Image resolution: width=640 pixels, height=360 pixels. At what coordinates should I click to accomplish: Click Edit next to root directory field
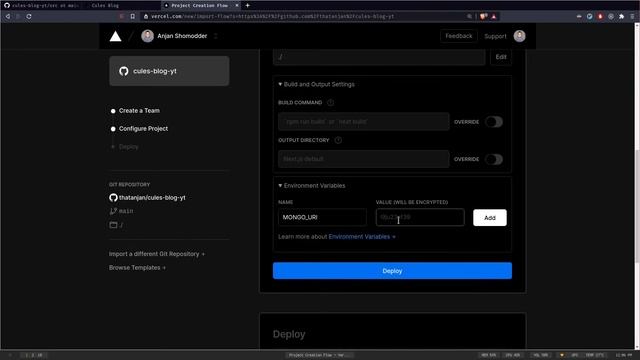501,57
